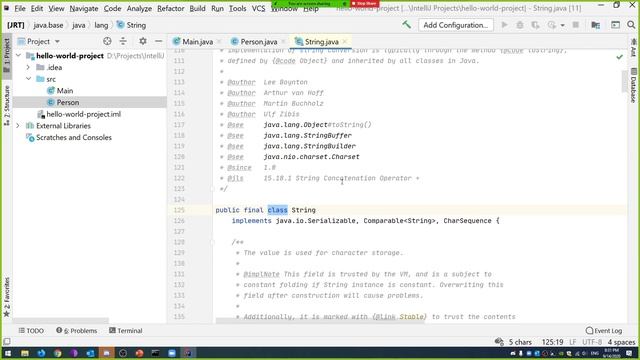
Task: Click the word 'class' on line 125
Action: [278, 210]
